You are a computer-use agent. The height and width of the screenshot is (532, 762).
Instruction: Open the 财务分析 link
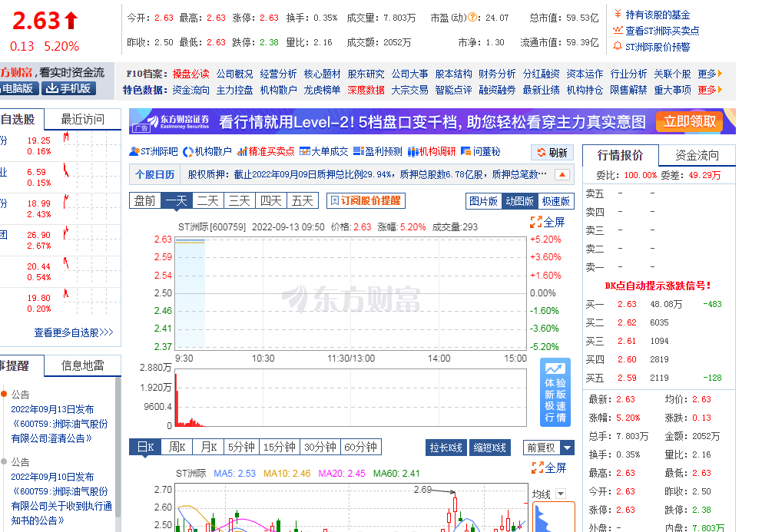click(x=497, y=74)
